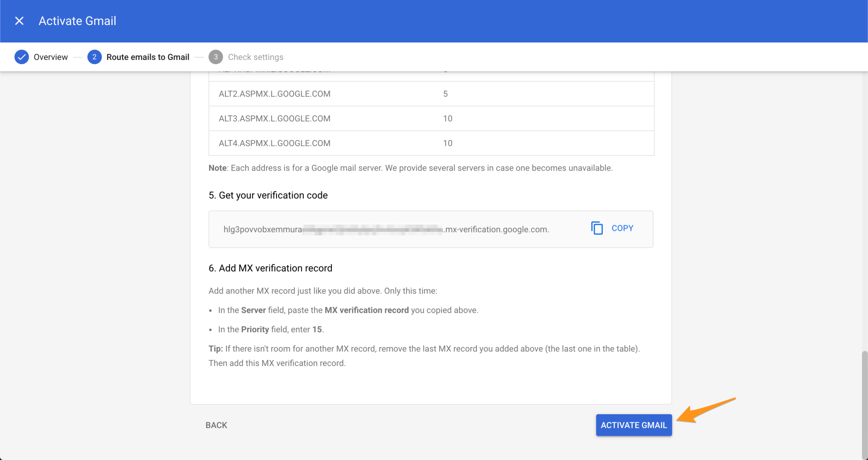Image resolution: width=868 pixels, height=460 pixels.
Task: Click the ALT3.ASPMX.L.GOOGLE.COM server address
Action: click(275, 119)
